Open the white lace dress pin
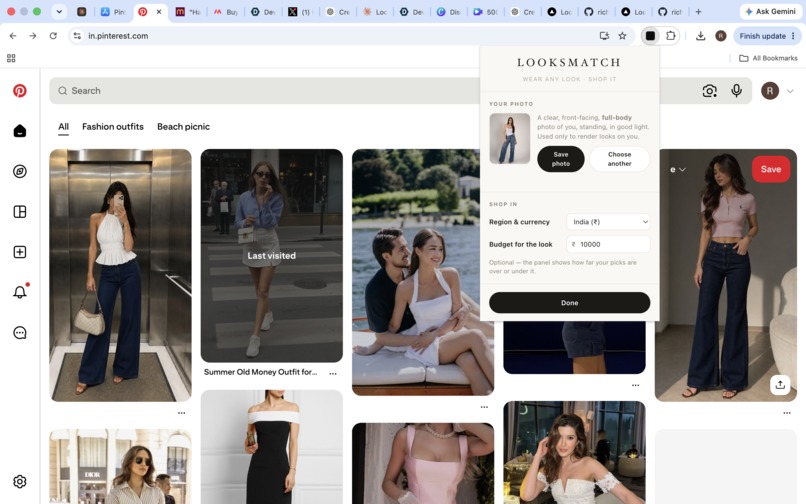 pos(574,453)
